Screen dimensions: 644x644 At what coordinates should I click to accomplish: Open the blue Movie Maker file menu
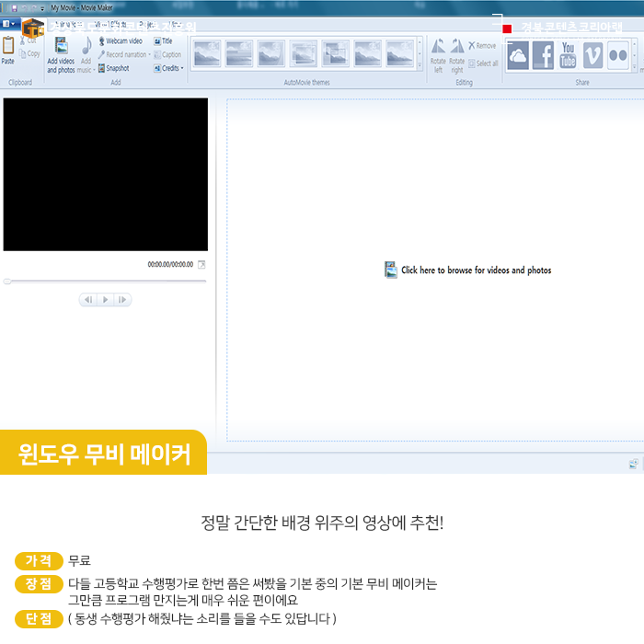pyautogui.click(x=9, y=24)
